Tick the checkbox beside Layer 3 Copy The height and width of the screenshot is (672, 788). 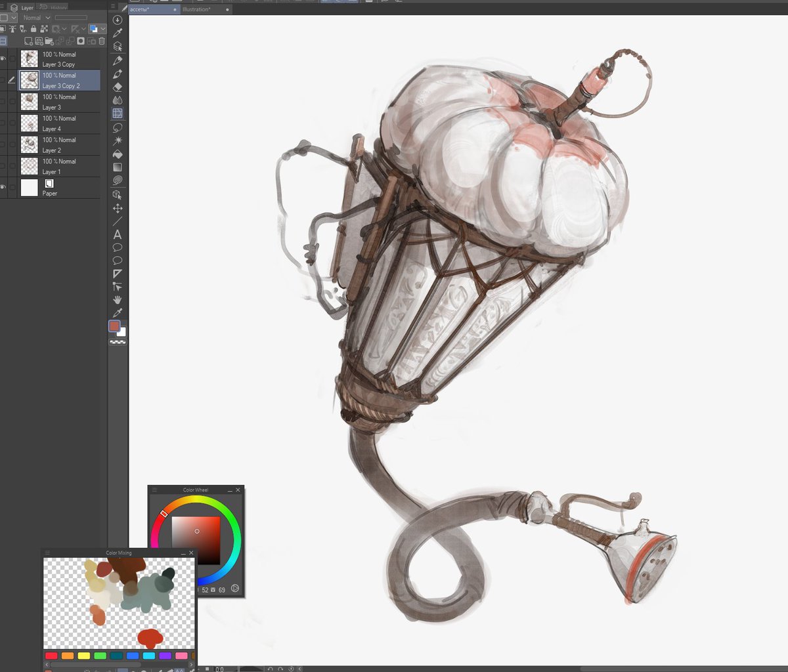coord(12,59)
